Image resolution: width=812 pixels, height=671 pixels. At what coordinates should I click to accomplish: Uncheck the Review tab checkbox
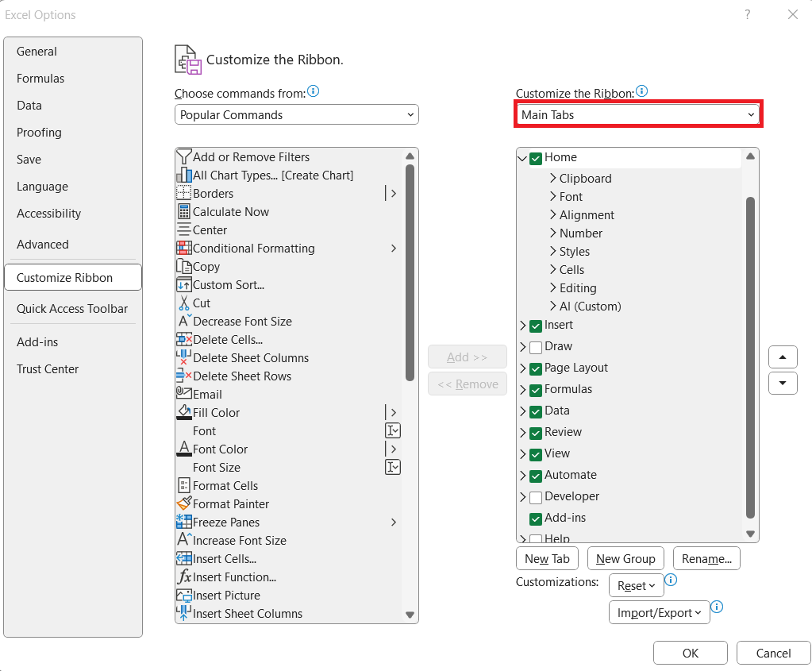pos(536,433)
